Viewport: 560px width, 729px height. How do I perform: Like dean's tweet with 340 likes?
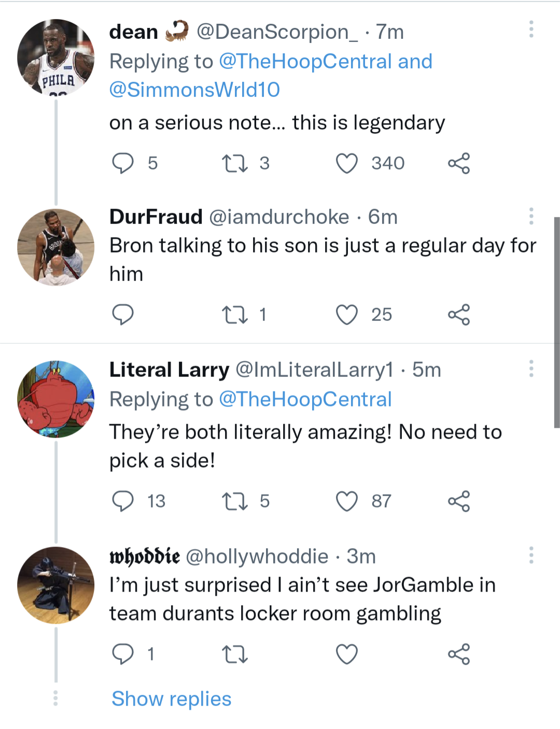point(346,163)
